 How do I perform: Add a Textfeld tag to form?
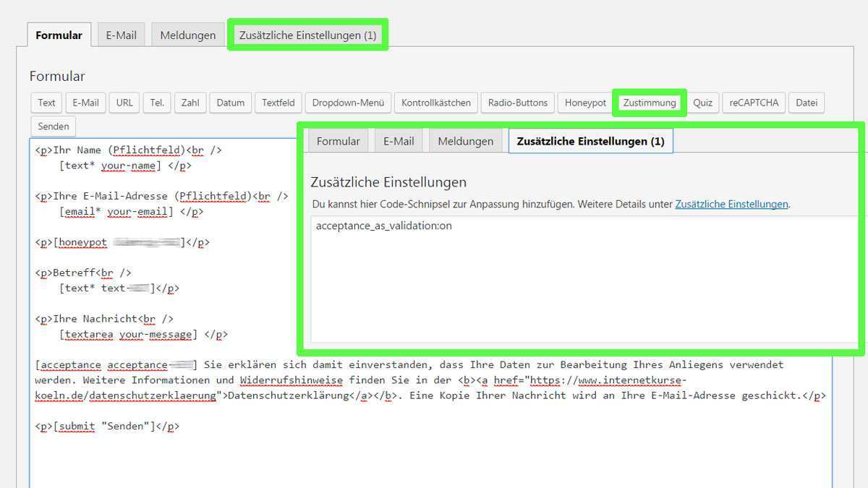[278, 103]
